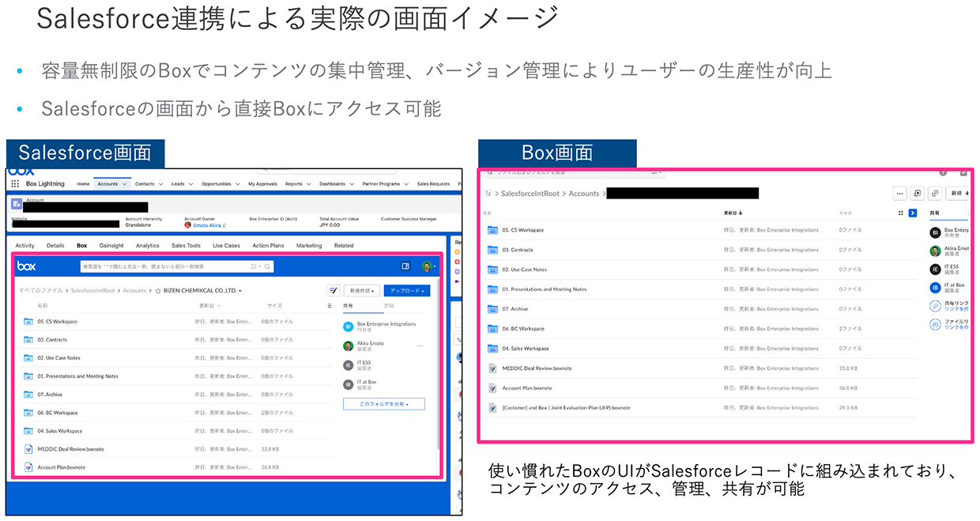Switch to grid view in Box screen
This screenshot has height=521, width=980.
pyautogui.click(x=901, y=213)
